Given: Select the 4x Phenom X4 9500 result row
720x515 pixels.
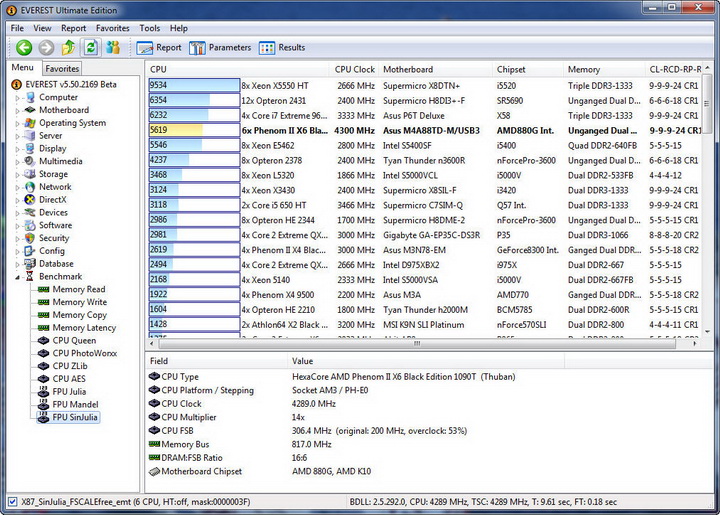Looking at the screenshot, I should click(424, 295).
